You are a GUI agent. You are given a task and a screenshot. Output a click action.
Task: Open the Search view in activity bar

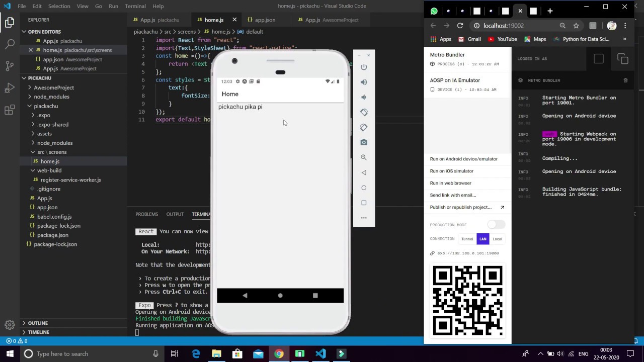point(10,44)
